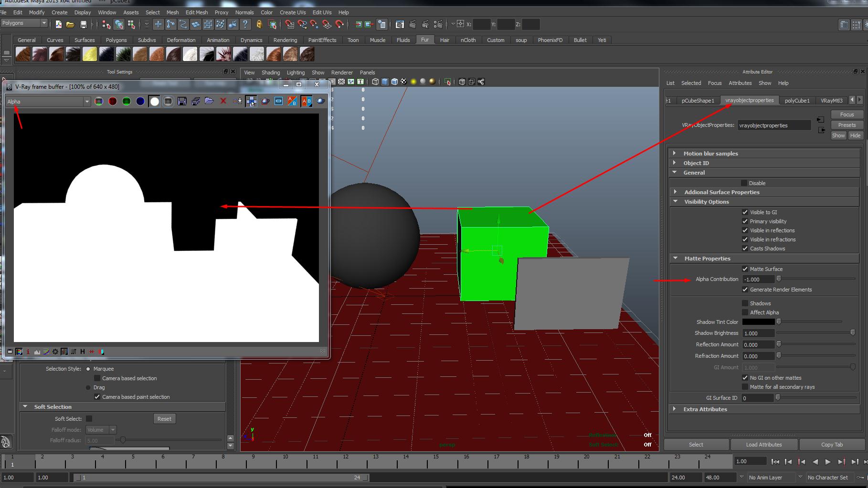Viewport: 868px width, 488px height.
Task: Click the open scene folder icon in status line
Action: coord(70,24)
